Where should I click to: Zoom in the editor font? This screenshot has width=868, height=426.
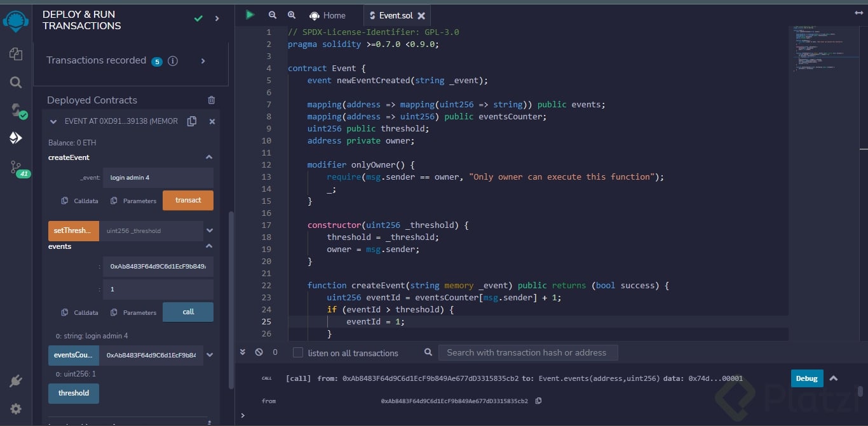tap(292, 15)
